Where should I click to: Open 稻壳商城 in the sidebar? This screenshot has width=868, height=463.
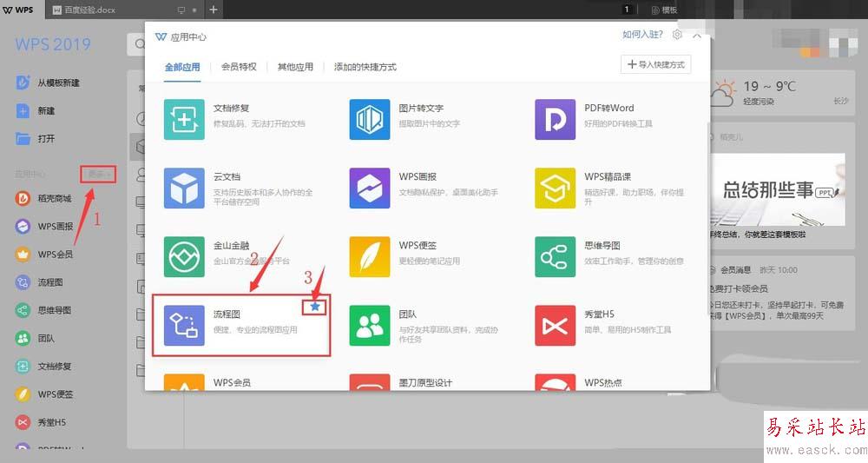[x=43, y=198]
